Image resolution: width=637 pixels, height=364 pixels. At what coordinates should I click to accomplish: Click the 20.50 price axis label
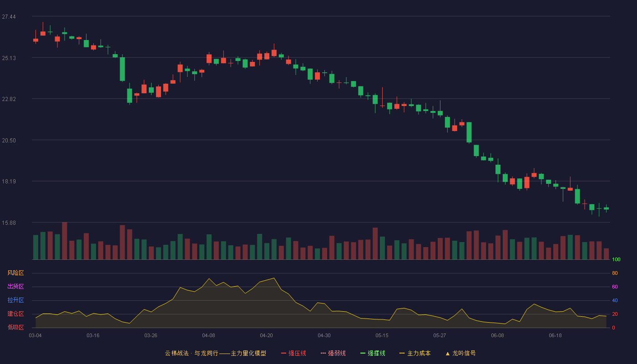pyautogui.click(x=9, y=140)
